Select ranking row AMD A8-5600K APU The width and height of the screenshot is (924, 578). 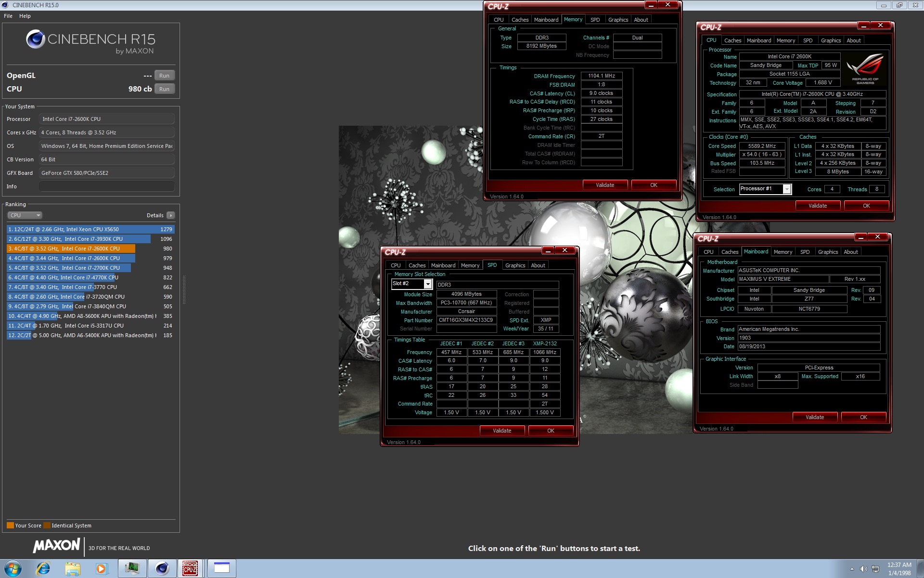[x=90, y=316]
